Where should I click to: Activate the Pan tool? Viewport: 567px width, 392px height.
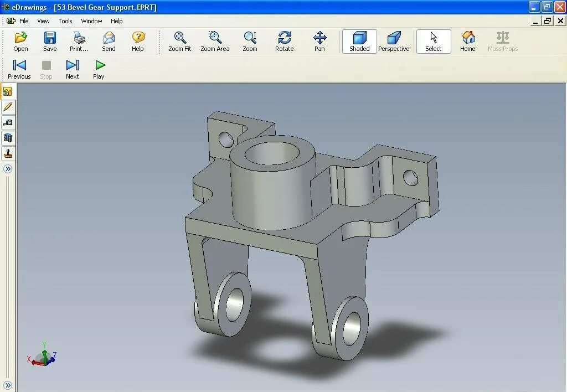click(x=319, y=41)
